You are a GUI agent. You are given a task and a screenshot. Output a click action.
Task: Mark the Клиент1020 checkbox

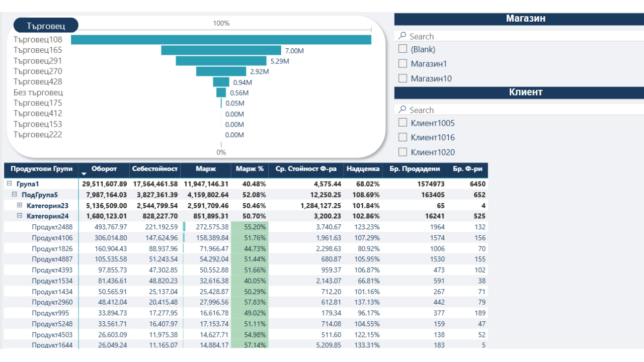(x=403, y=152)
